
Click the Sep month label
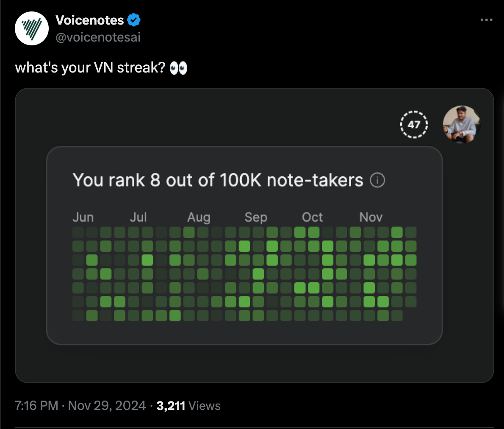click(x=256, y=217)
